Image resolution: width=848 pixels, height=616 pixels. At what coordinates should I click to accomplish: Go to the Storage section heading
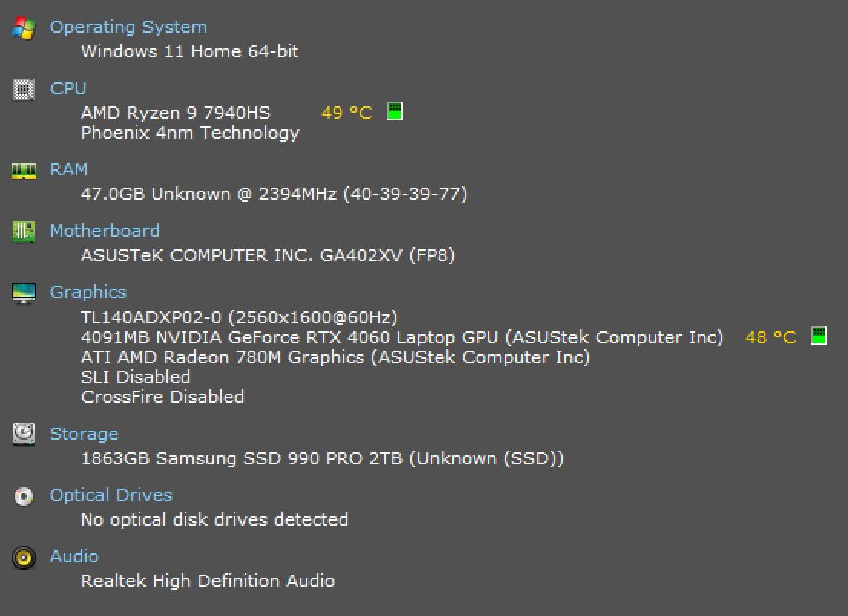[84, 434]
